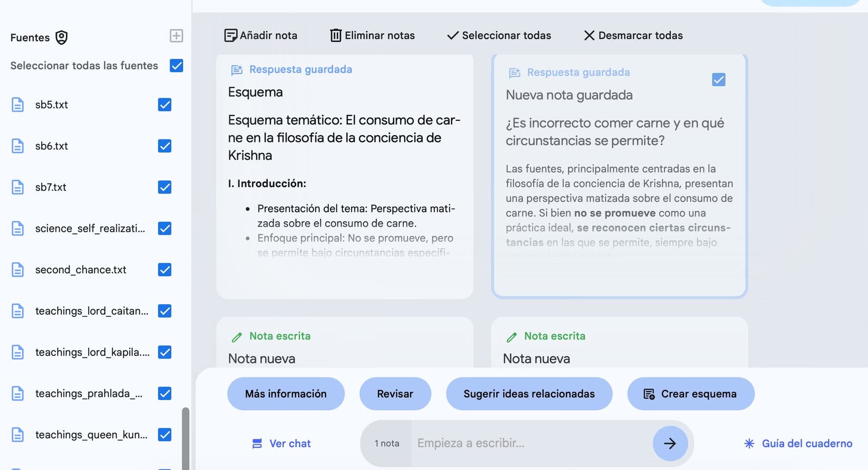Click the shield icon beside Fuentes
Viewport: 868px width, 470px height.
pyautogui.click(x=61, y=38)
